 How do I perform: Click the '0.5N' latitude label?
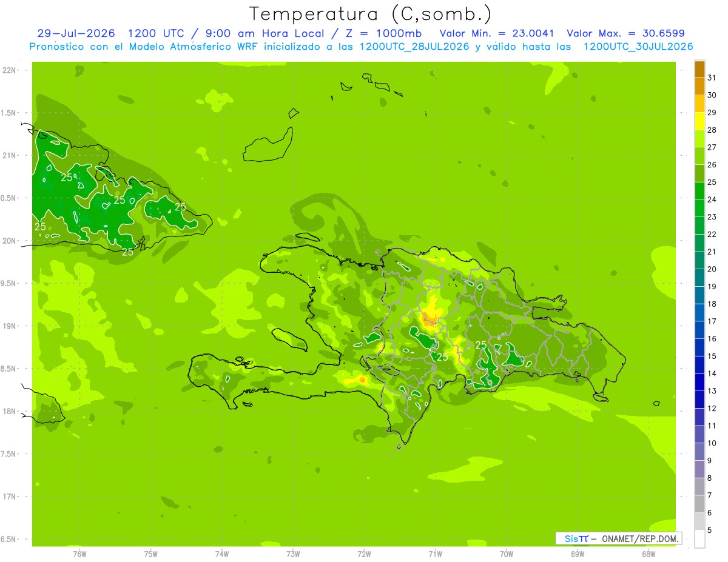pos(9,198)
